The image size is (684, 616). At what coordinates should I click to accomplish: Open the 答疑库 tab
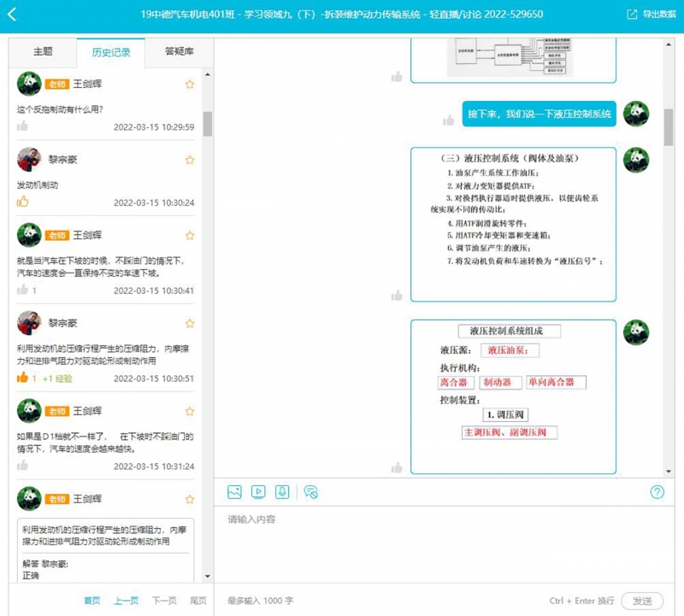[x=179, y=51]
